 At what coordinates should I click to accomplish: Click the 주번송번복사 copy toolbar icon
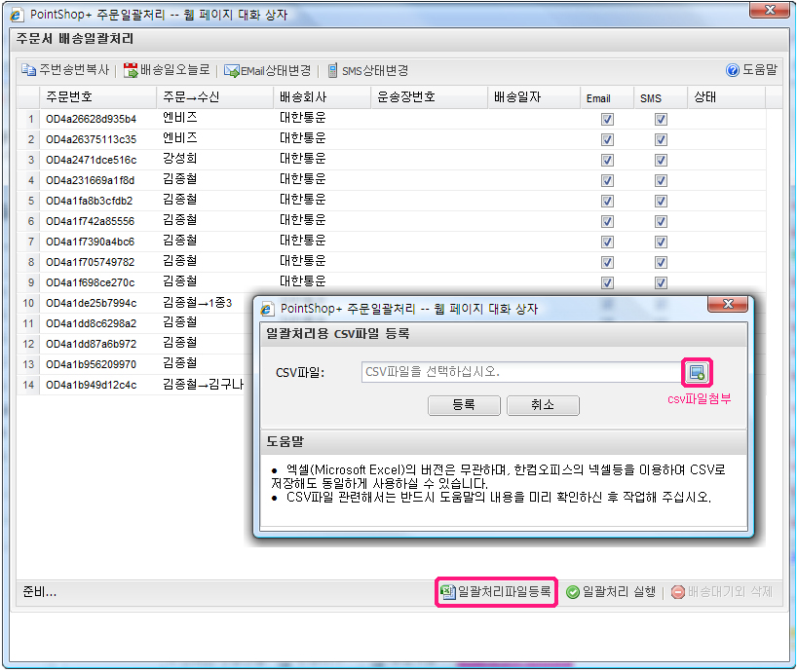pos(29,70)
